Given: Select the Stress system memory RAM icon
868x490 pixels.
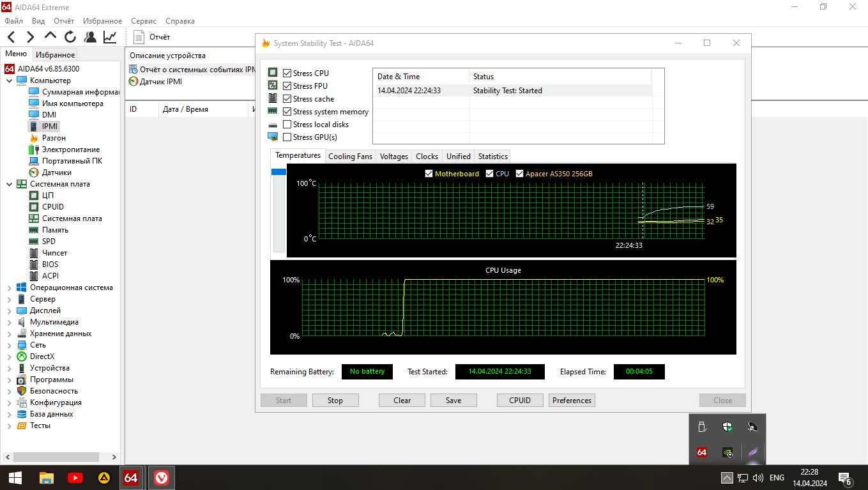Looking at the screenshot, I should [273, 111].
